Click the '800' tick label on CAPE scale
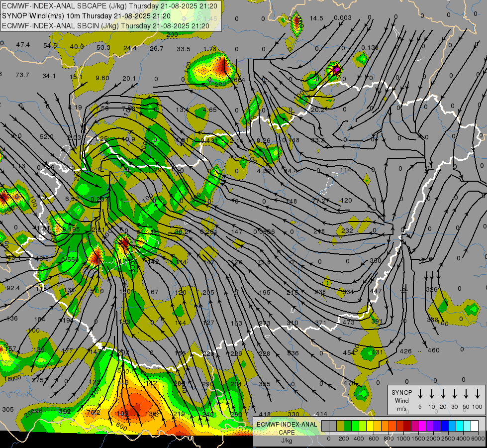Image resolution: width=487 pixels, height=448 pixels. (389, 439)
